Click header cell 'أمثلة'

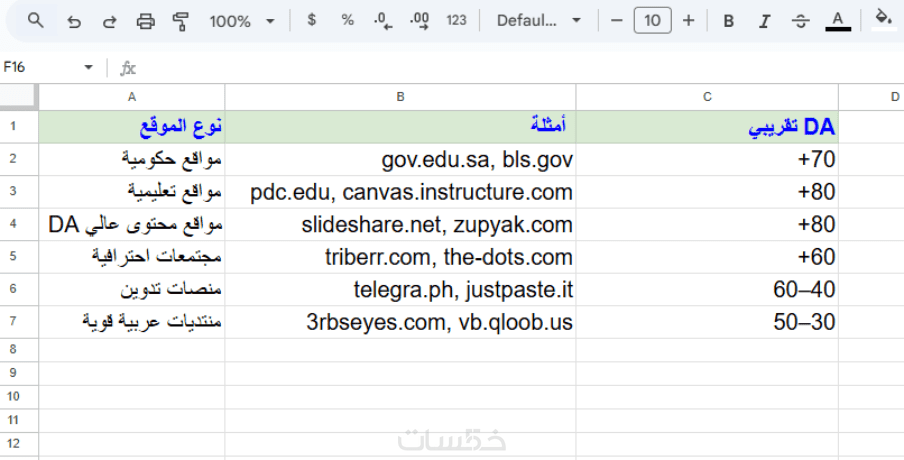pos(400,127)
